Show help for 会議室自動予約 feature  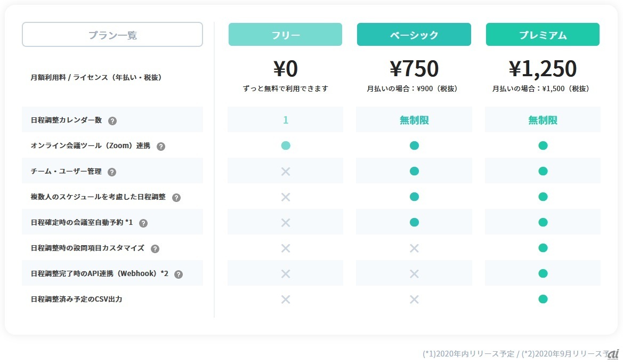pos(143,223)
